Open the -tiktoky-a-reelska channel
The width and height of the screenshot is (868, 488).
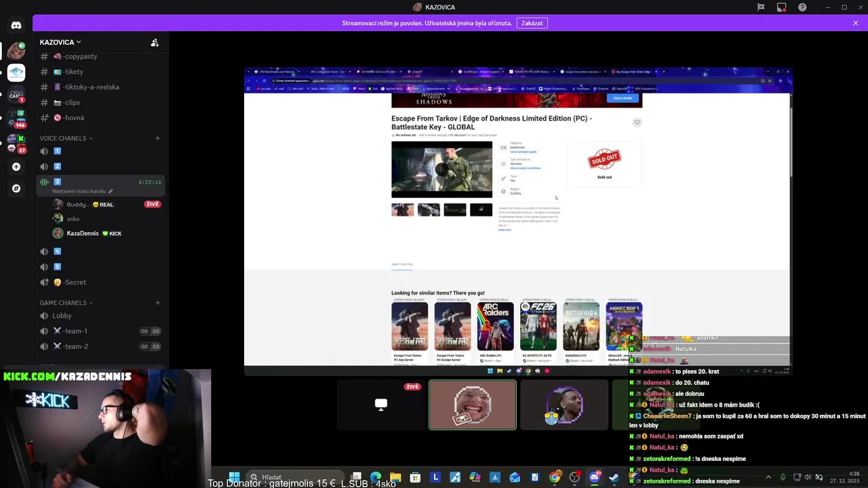click(100, 87)
